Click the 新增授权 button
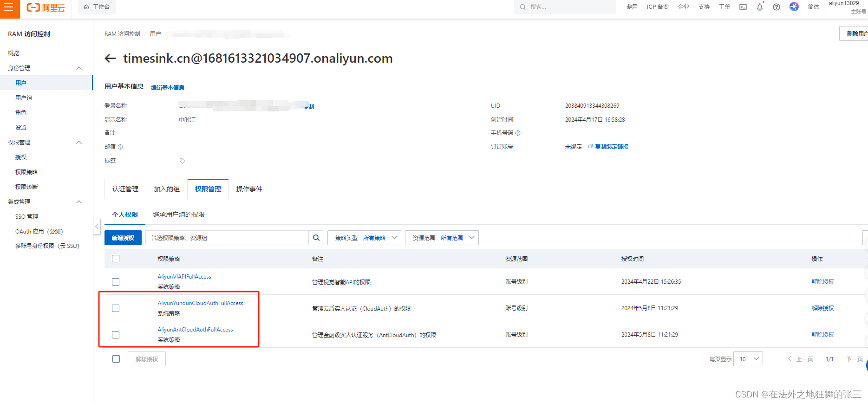 (123, 238)
